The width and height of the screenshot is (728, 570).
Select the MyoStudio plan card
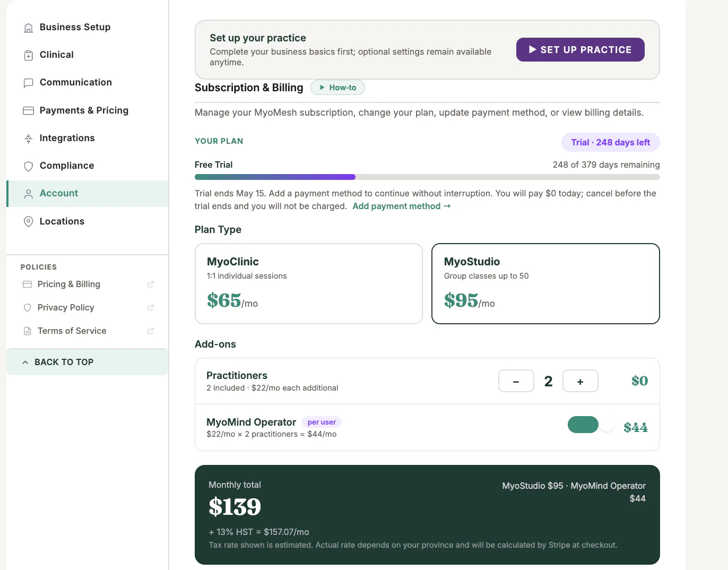[x=545, y=283]
